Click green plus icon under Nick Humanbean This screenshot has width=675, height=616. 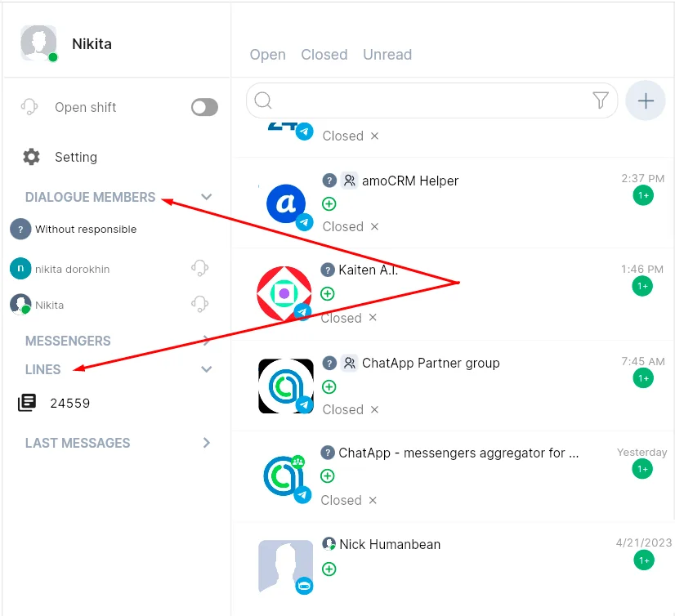(x=329, y=569)
